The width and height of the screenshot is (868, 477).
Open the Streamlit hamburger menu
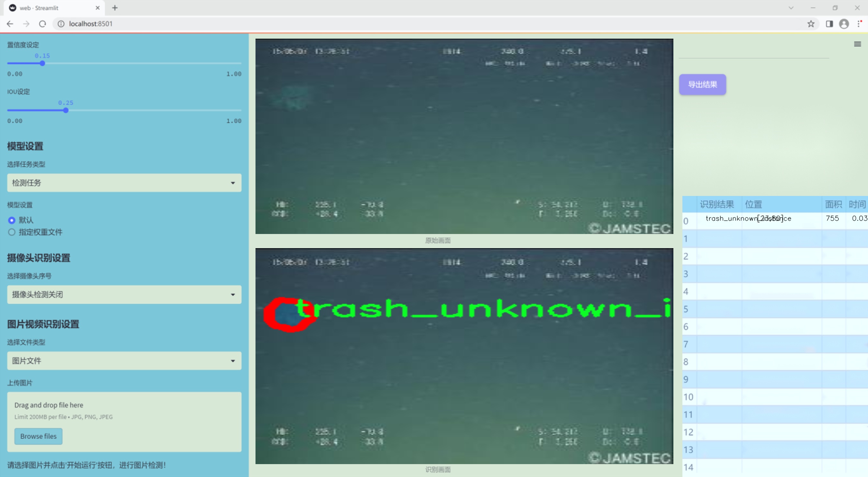pos(857,44)
